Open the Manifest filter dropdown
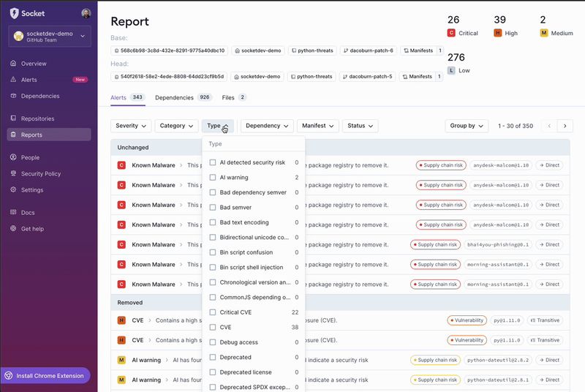Screen dimensions: 585x392 click(318, 126)
